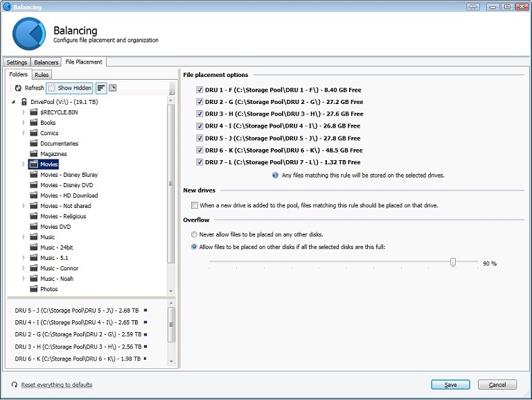Select the 'DRU 3 - H' drive usage row
The width and height of the screenshot is (532, 400).
pyautogui.click(x=81, y=347)
